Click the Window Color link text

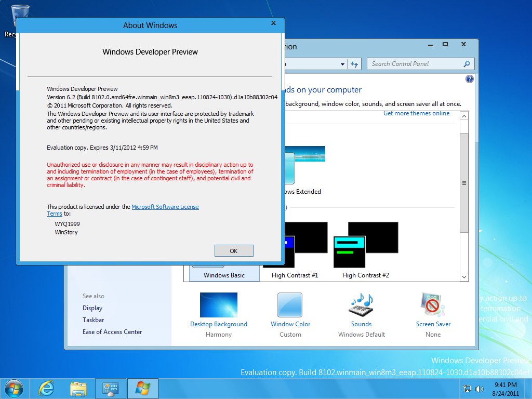click(290, 324)
